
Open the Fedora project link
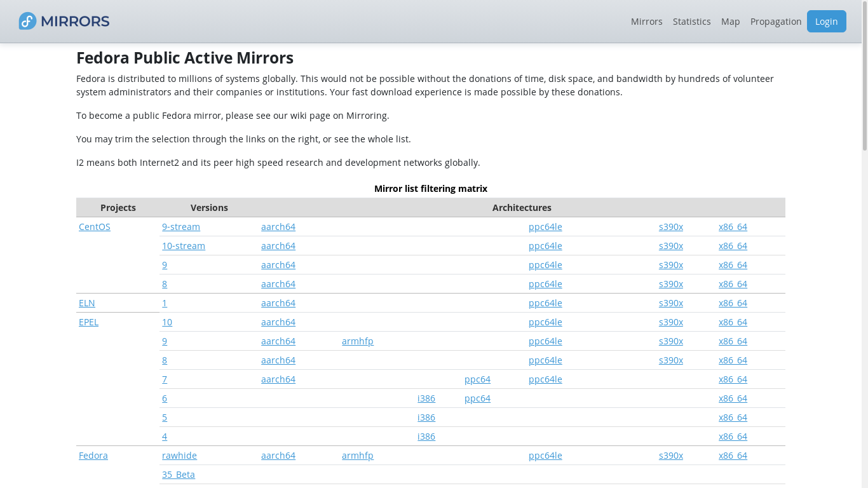(93, 456)
